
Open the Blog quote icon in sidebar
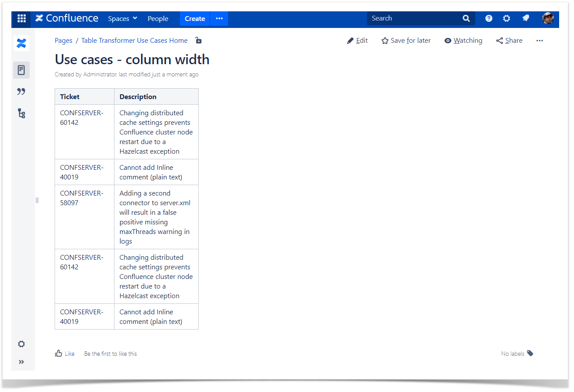point(21,91)
